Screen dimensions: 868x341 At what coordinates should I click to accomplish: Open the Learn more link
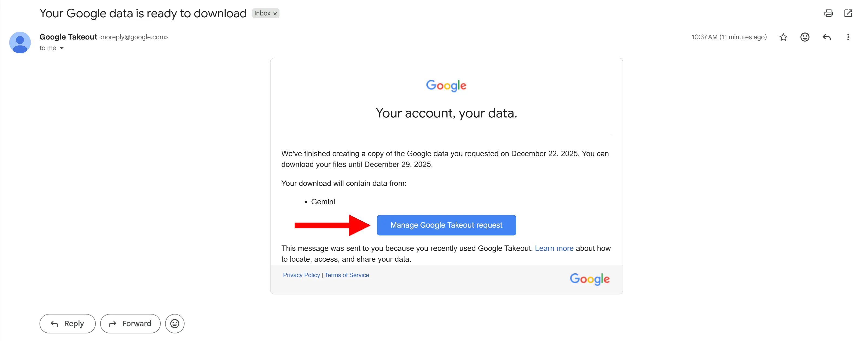pyautogui.click(x=554, y=248)
